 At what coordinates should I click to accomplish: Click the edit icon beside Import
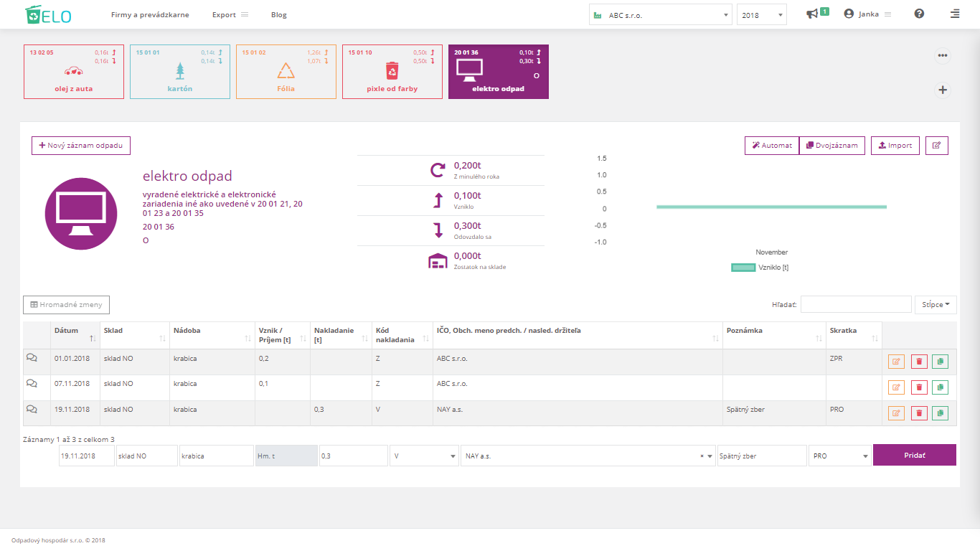click(x=936, y=146)
